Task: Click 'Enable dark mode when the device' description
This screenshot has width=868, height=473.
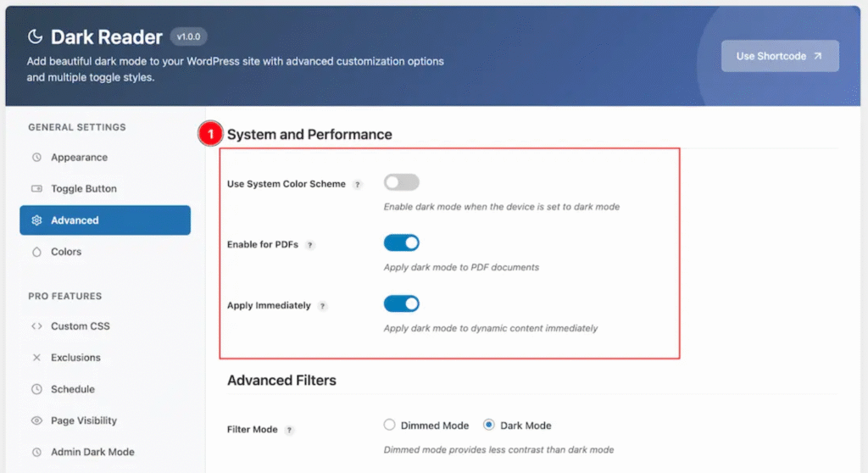Action: click(x=502, y=207)
